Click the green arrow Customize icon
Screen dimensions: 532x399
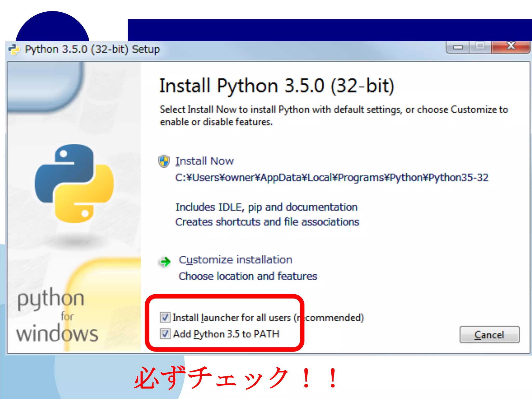click(x=165, y=262)
